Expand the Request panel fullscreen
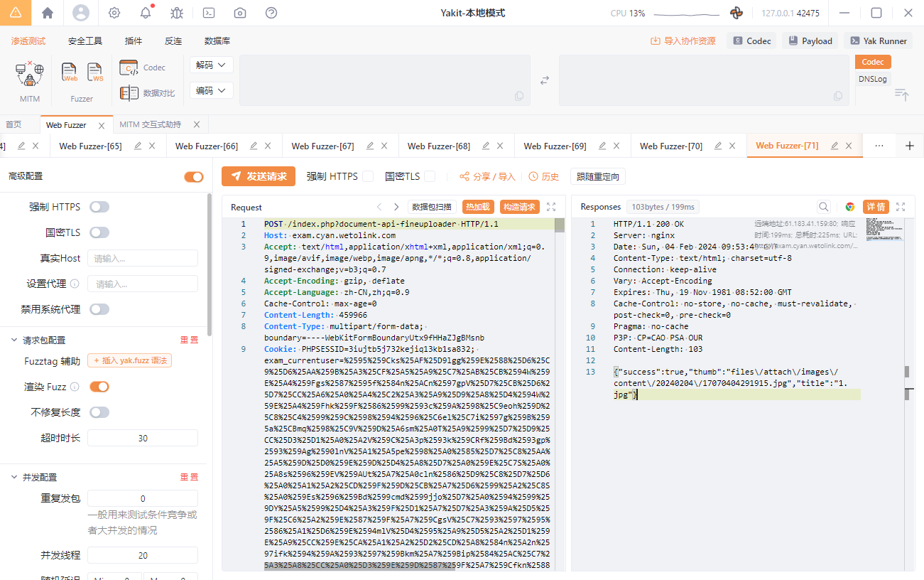 tap(551, 207)
